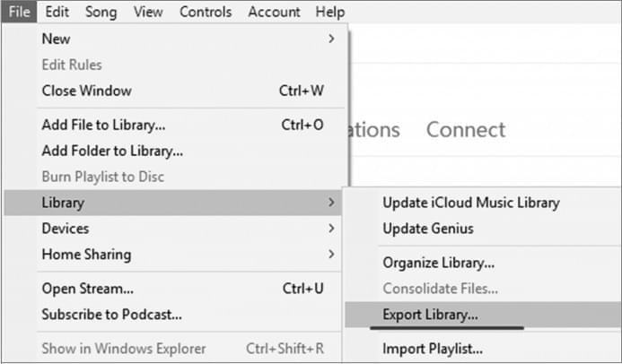Choose Add Folder to Library
Image resolution: width=622 pixels, height=364 pixels.
point(112,152)
